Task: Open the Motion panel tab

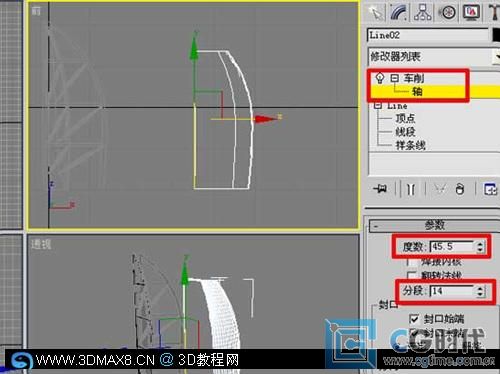Action: tap(447, 13)
